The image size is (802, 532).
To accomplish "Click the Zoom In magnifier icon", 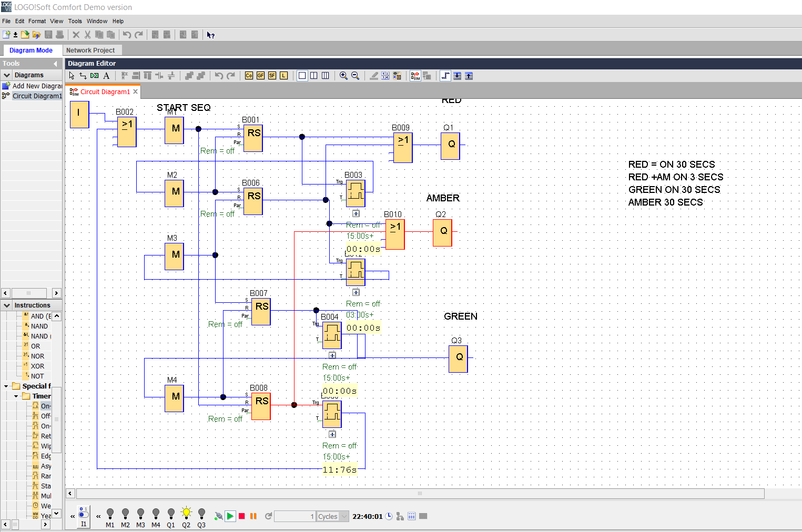I will point(343,76).
